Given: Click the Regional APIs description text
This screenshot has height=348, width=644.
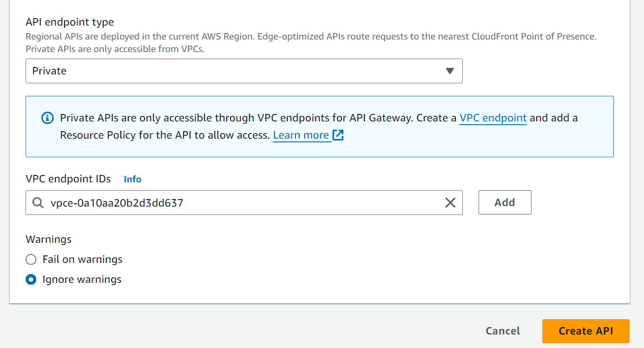Looking at the screenshot, I should (x=311, y=42).
